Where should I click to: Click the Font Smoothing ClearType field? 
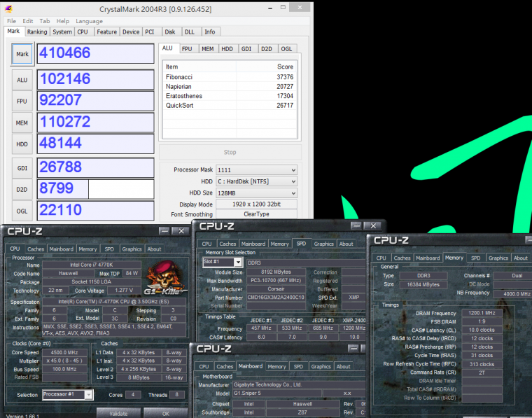256,214
